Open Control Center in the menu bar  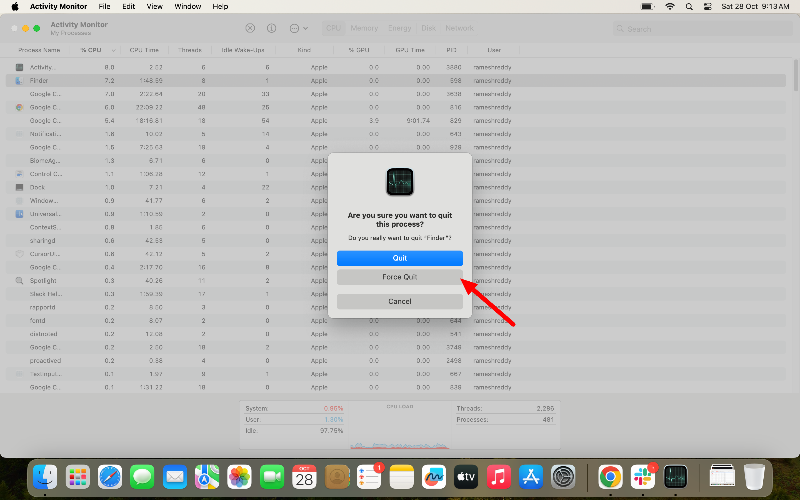coord(708,7)
